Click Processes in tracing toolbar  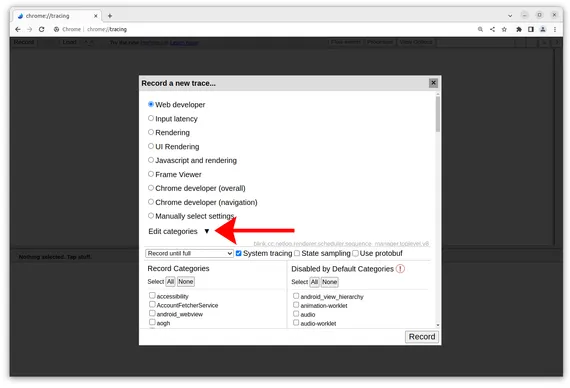click(x=380, y=42)
